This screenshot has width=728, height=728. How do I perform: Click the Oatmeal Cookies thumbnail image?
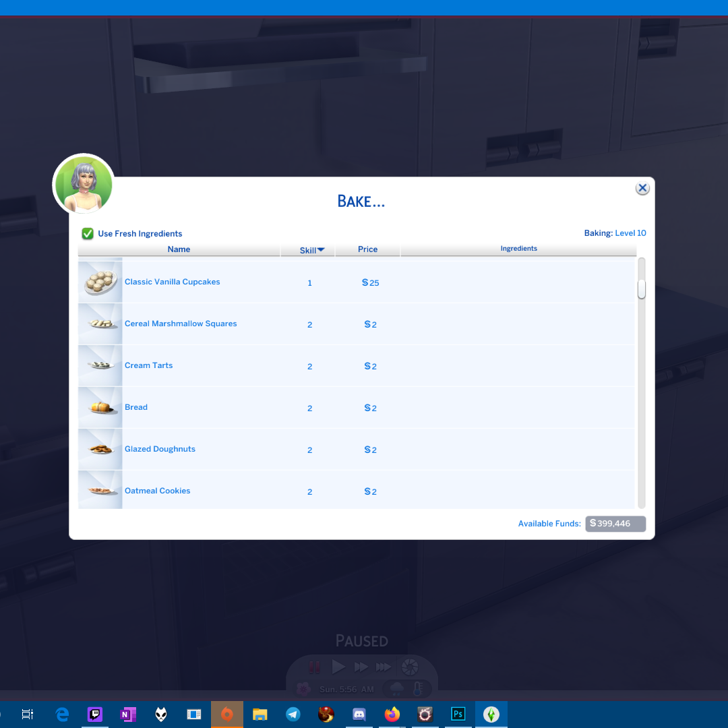click(x=100, y=490)
